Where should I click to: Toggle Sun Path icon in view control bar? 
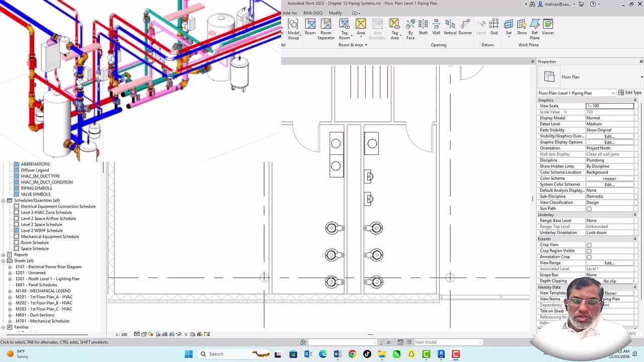coord(151,334)
